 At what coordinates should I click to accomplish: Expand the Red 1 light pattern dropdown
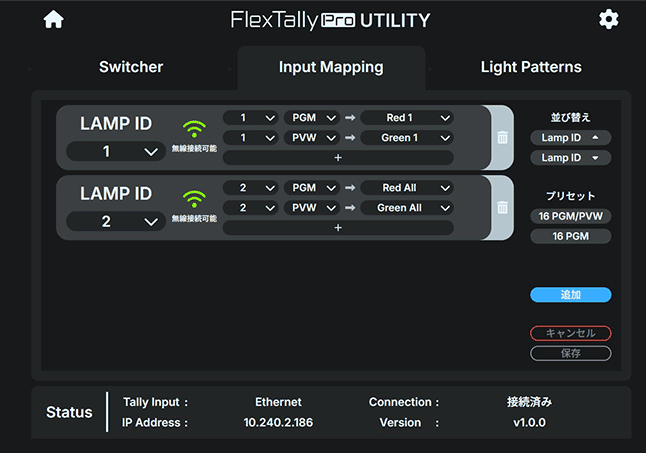coord(407,118)
